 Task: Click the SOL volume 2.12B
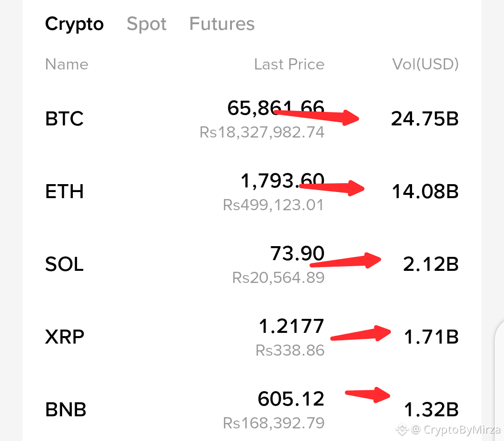(x=431, y=264)
